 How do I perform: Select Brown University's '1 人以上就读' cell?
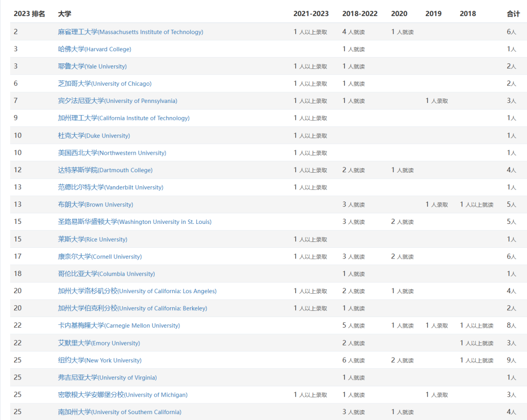coord(477,204)
